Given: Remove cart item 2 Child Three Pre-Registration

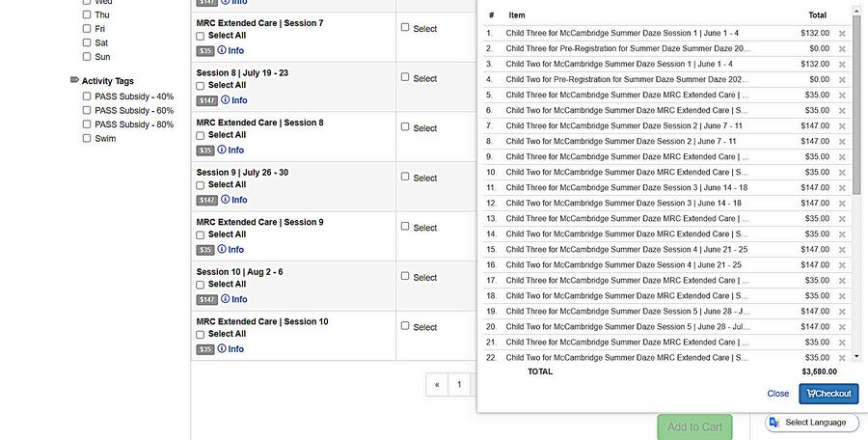Looking at the screenshot, I should point(841,49).
